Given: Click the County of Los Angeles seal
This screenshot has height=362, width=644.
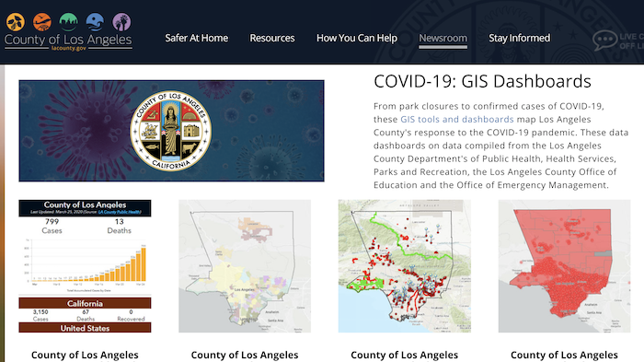Looking at the screenshot, I should pyautogui.click(x=171, y=131).
